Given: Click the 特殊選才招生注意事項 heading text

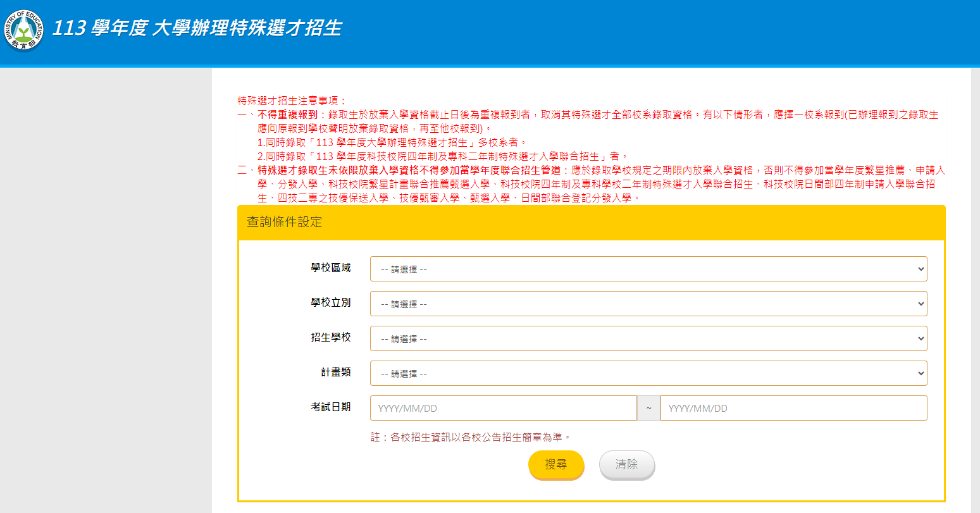Looking at the screenshot, I should point(292,101).
